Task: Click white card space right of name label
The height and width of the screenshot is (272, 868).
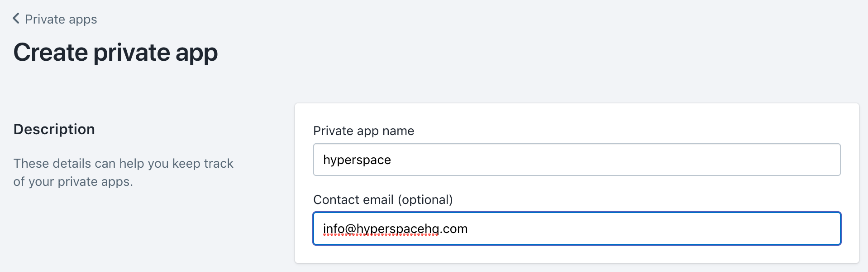Action: [634, 131]
